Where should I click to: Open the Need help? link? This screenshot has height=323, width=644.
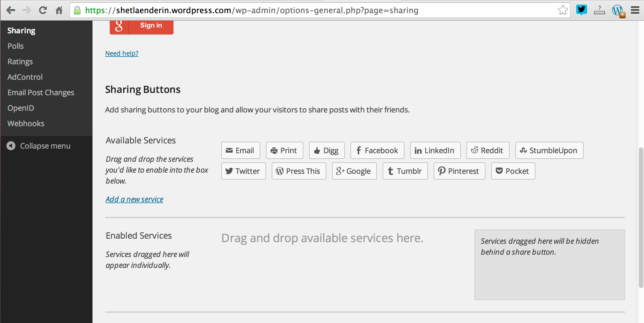tap(122, 53)
